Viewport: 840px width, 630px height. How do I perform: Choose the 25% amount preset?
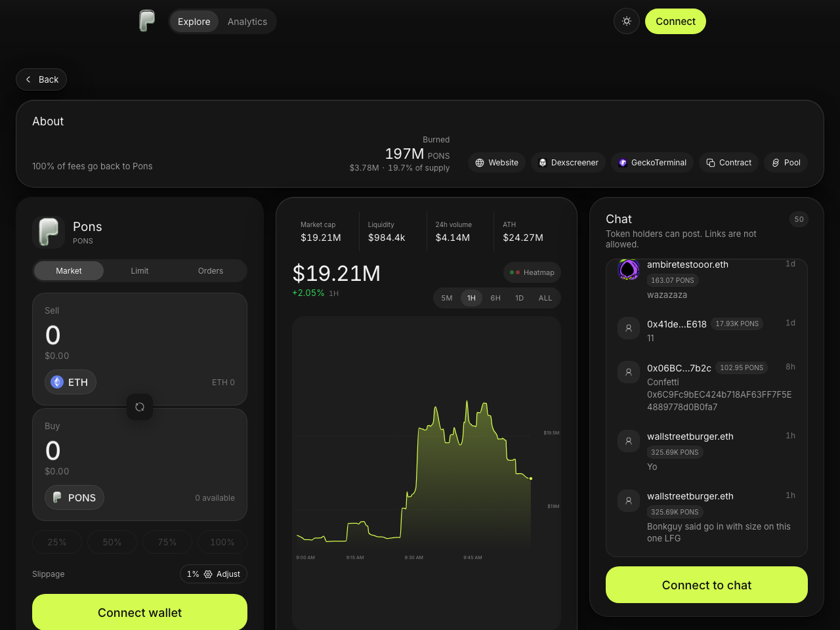pos(57,542)
